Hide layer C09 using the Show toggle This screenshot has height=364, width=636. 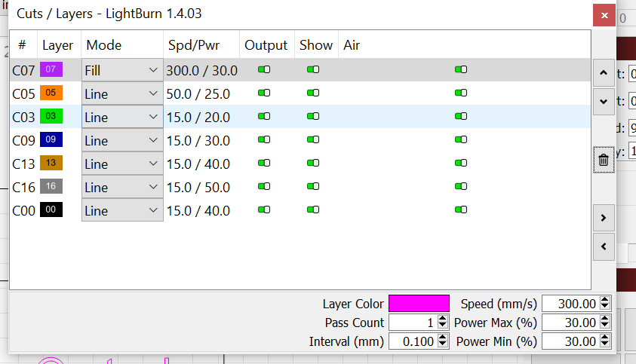tap(313, 140)
